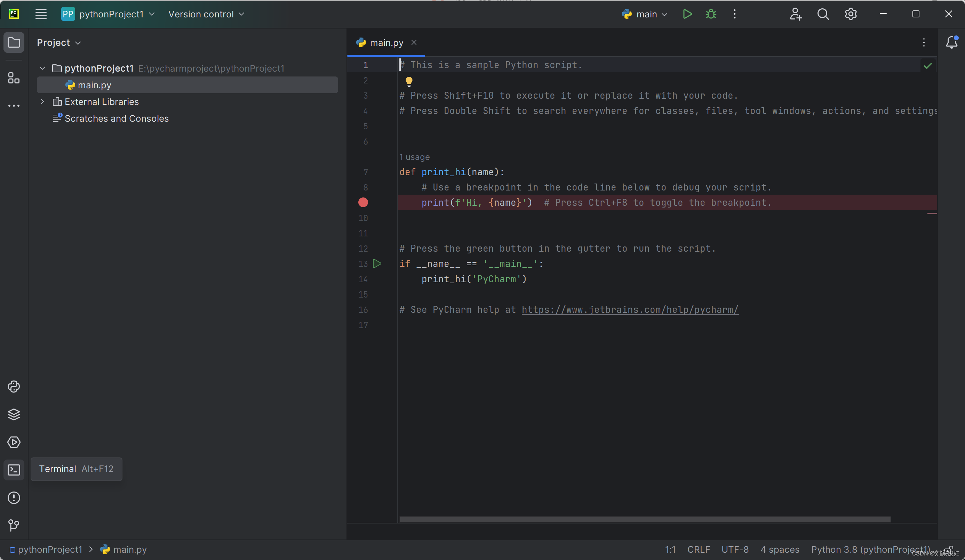Open the Git version control tool window
This screenshot has width=965, height=560.
coord(14,525)
